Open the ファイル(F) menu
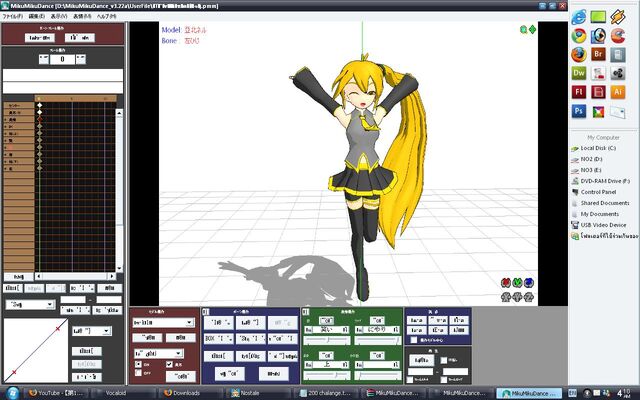The height and width of the screenshot is (400, 640). 12,16
